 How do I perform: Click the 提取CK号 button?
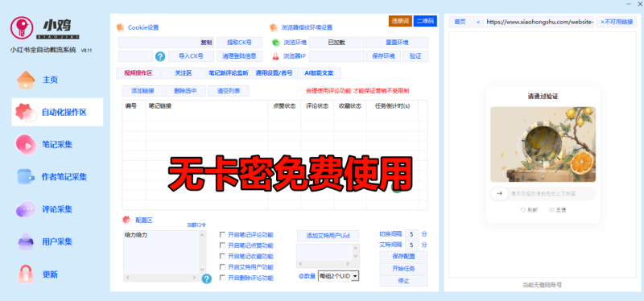tap(239, 43)
